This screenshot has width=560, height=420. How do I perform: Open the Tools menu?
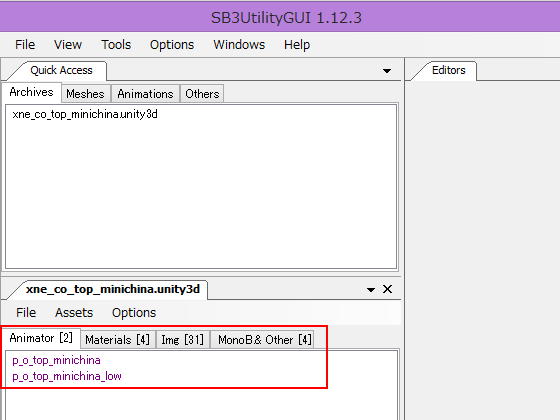pyautogui.click(x=116, y=45)
